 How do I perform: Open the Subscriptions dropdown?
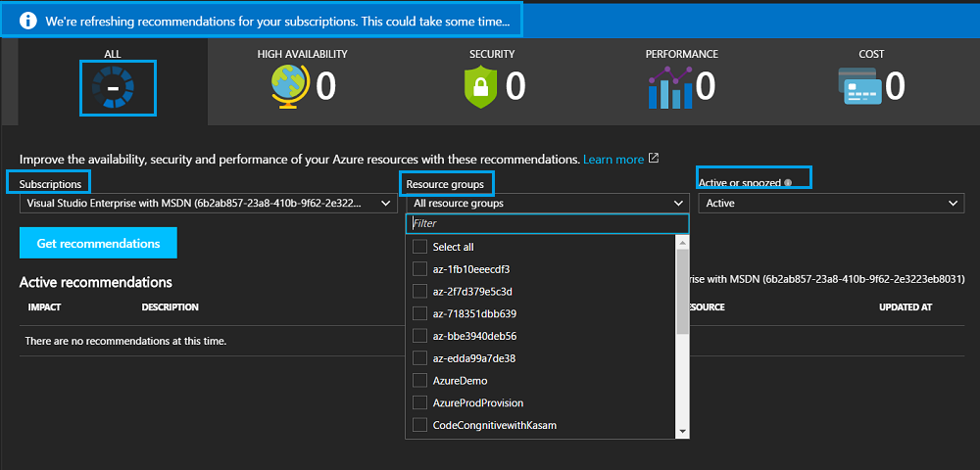pyautogui.click(x=208, y=204)
